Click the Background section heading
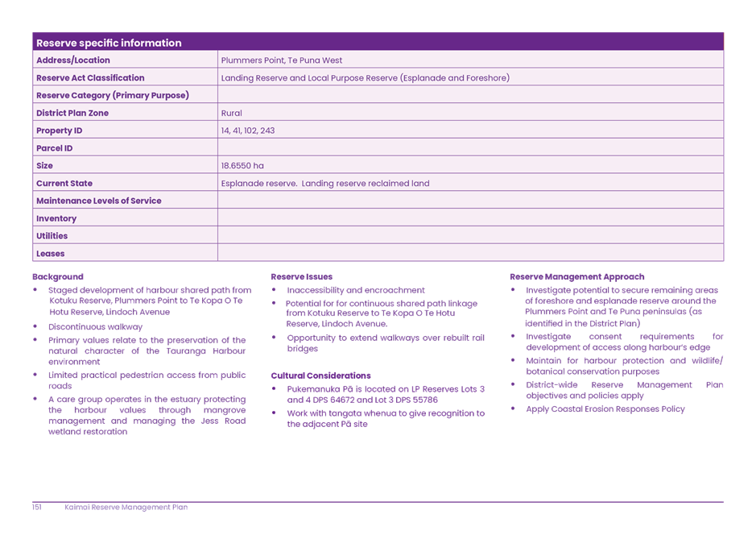This screenshot has width=756, height=535. coord(58,277)
